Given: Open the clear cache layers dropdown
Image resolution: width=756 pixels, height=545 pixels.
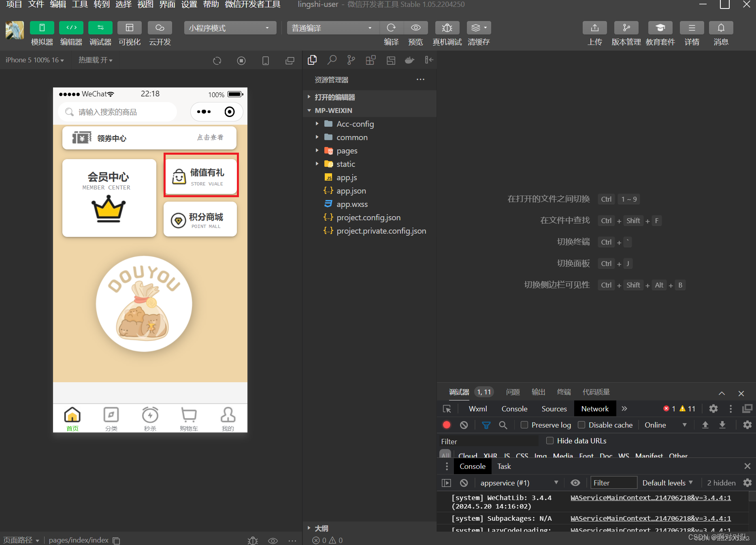Looking at the screenshot, I should pos(479,28).
